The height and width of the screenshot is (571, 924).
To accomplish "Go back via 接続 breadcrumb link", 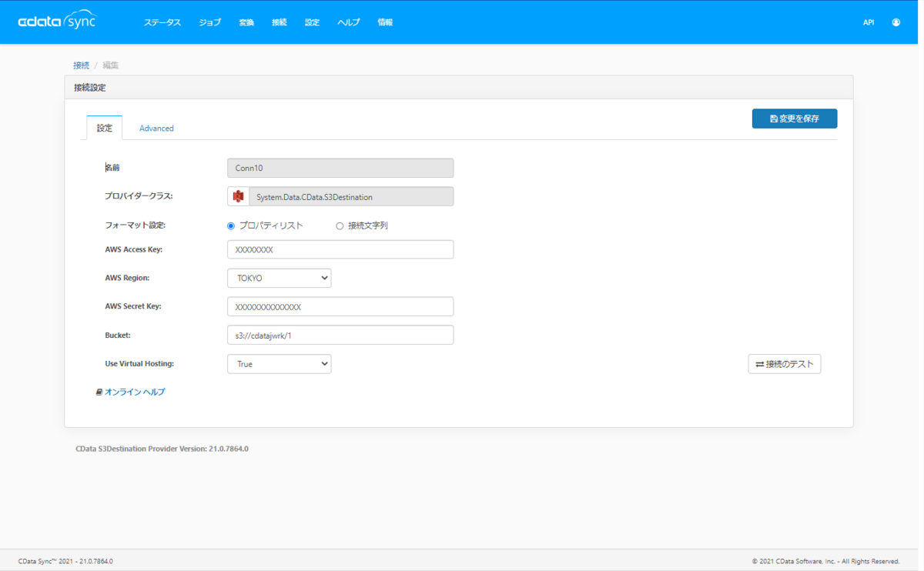I will tap(82, 65).
